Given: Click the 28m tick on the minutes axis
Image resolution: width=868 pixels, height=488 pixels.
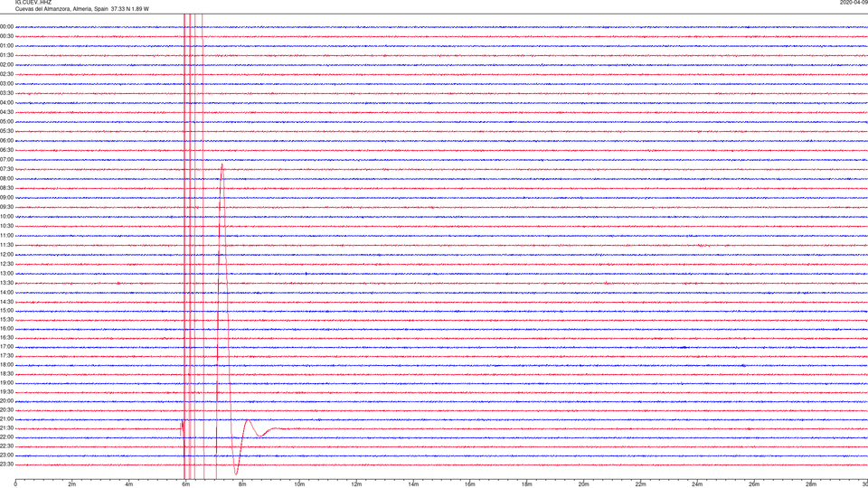Looking at the screenshot, I should (x=811, y=484).
